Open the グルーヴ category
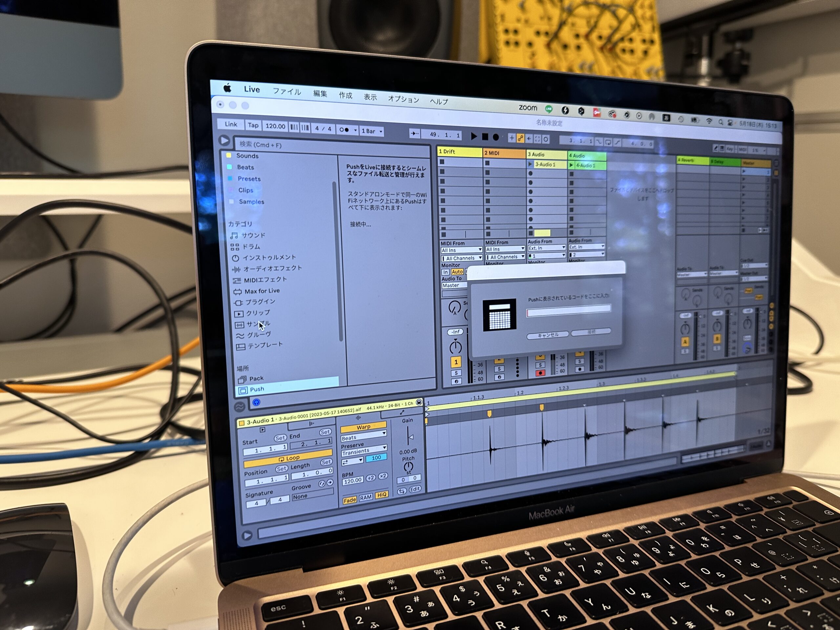The height and width of the screenshot is (630, 840). click(x=254, y=335)
